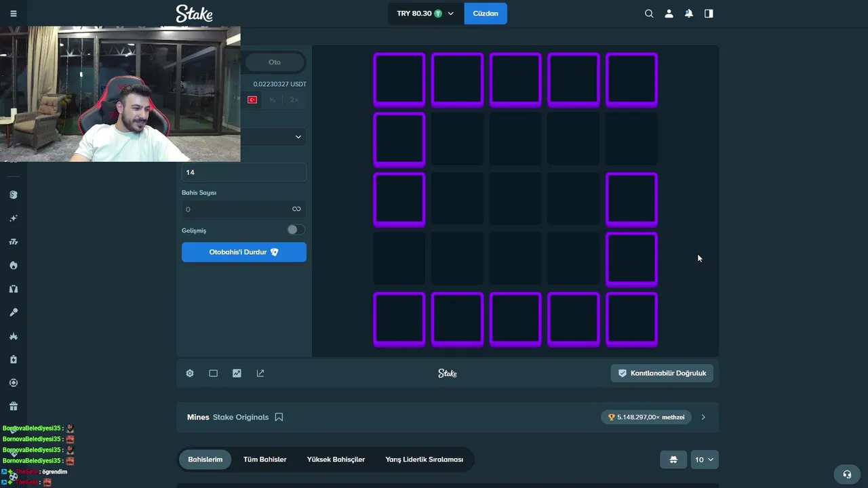The image size is (868, 488).
Task: Open the TRY 80.30 balance dropdown
Action: 425,14
